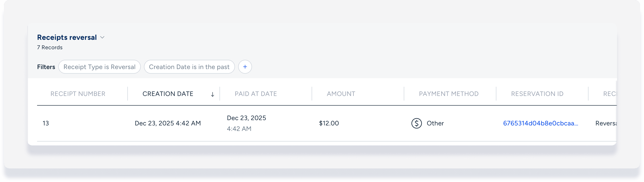Toggle the Creation Date sort arrow
644x182 pixels.
(x=212, y=94)
